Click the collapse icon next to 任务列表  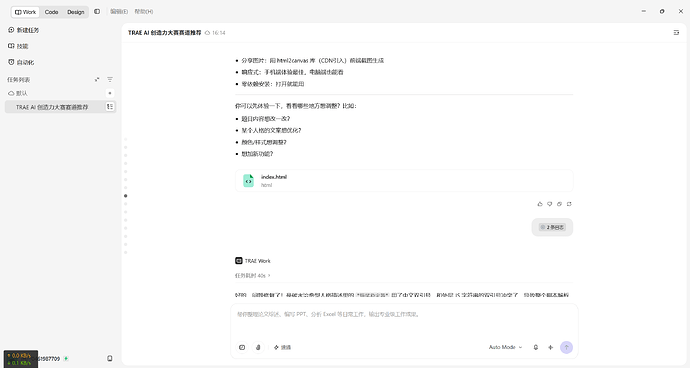coord(97,80)
